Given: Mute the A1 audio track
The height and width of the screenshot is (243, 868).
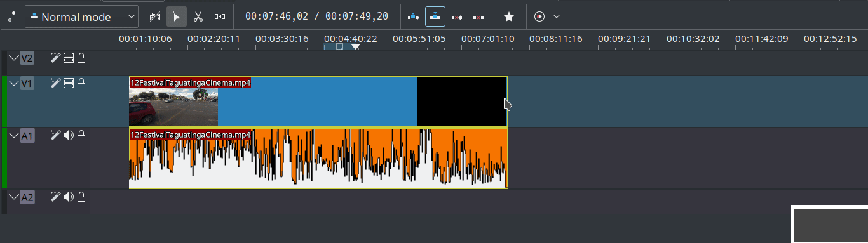Looking at the screenshot, I should coord(69,135).
